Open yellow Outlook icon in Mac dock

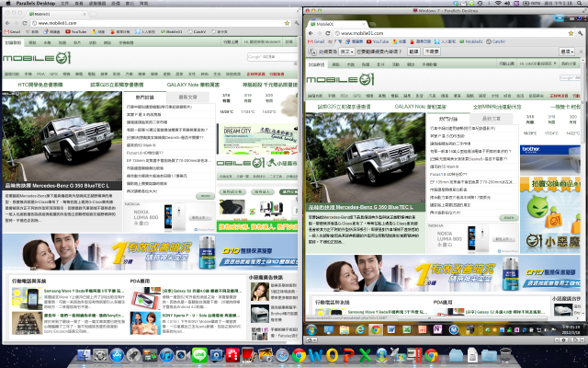coord(333,355)
